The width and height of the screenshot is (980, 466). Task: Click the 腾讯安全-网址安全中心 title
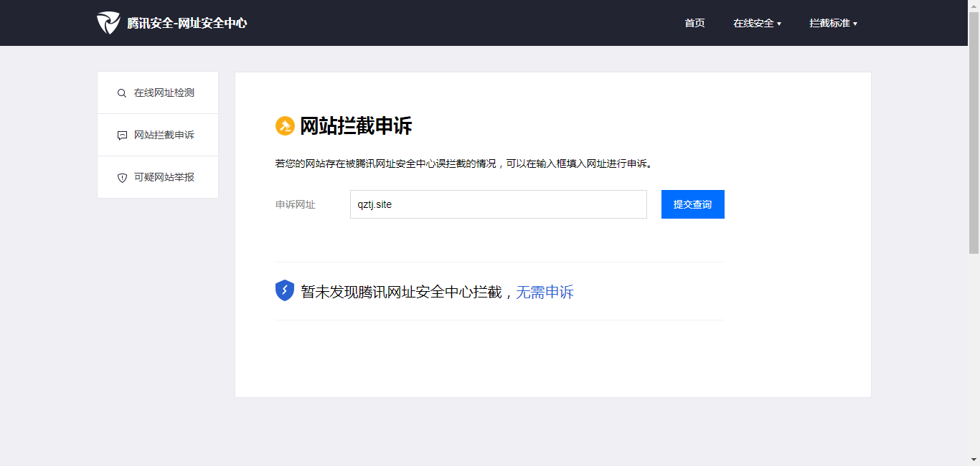(x=187, y=23)
